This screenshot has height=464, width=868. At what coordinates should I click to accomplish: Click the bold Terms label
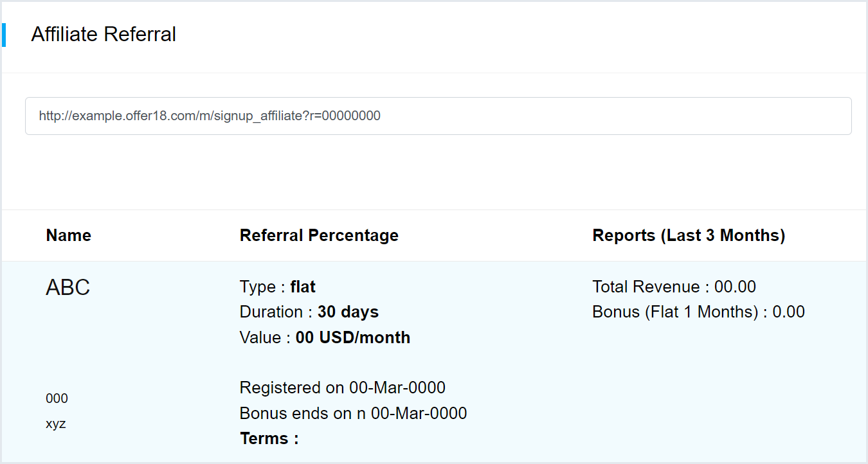[269, 439]
